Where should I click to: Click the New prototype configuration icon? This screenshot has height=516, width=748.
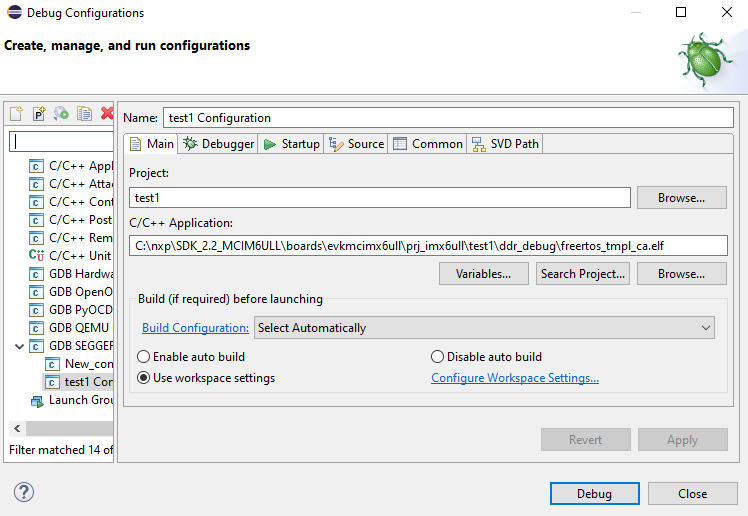(39, 113)
